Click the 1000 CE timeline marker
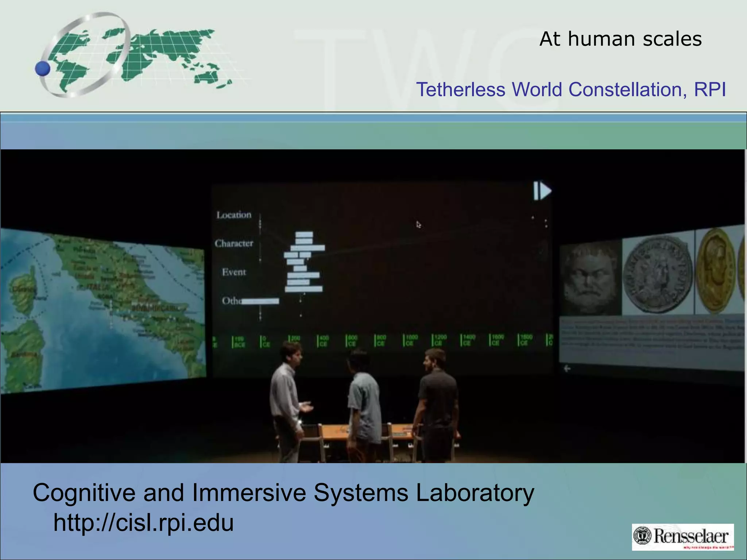Image resolution: width=747 pixels, height=560 pixels. (x=410, y=341)
